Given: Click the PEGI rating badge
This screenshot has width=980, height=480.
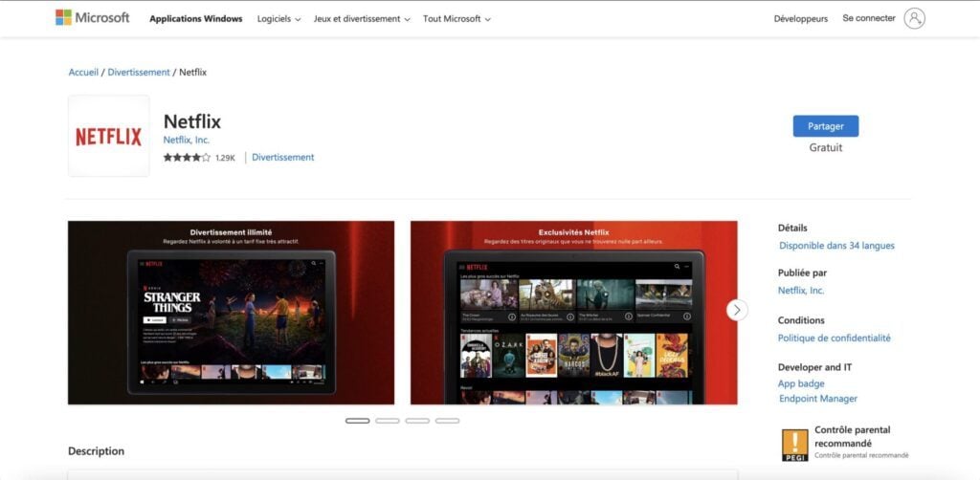Looking at the screenshot, I should (795, 445).
